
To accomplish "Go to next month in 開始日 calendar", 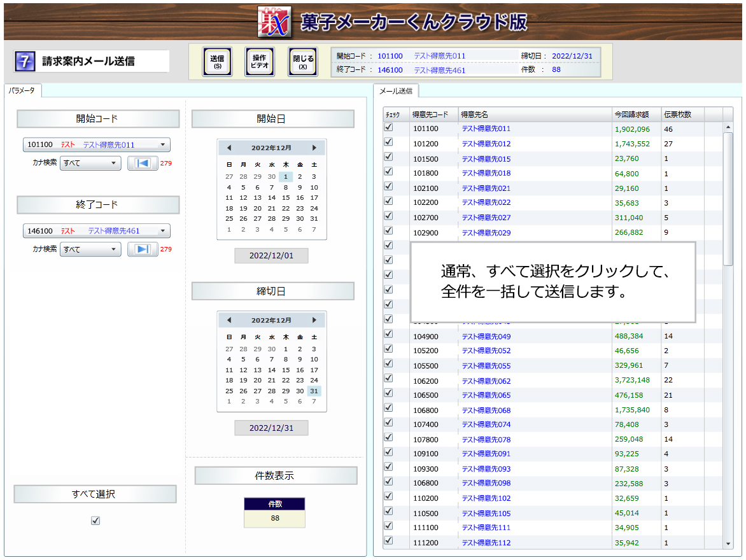I will 314,148.
